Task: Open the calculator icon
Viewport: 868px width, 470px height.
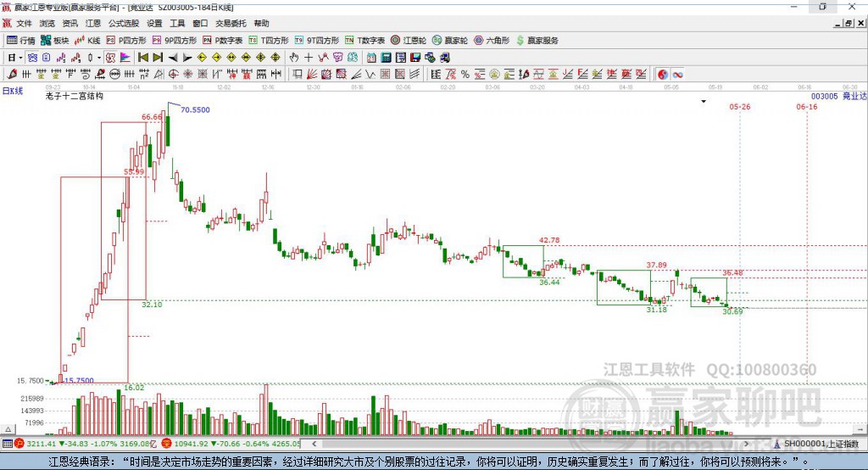Action: click(x=386, y=58)
